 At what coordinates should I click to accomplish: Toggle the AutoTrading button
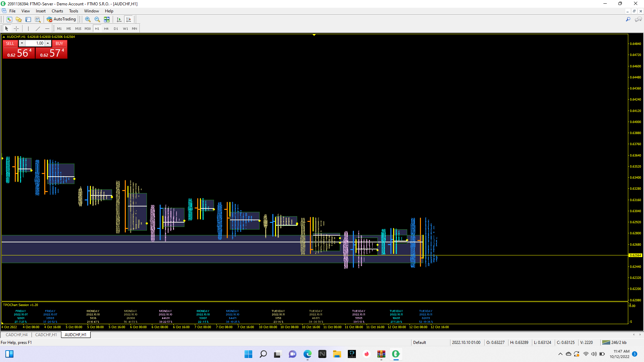pos(61,19)
